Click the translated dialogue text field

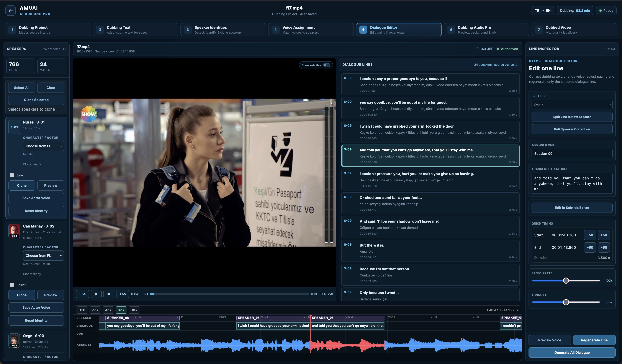click(x=572, y=183)
